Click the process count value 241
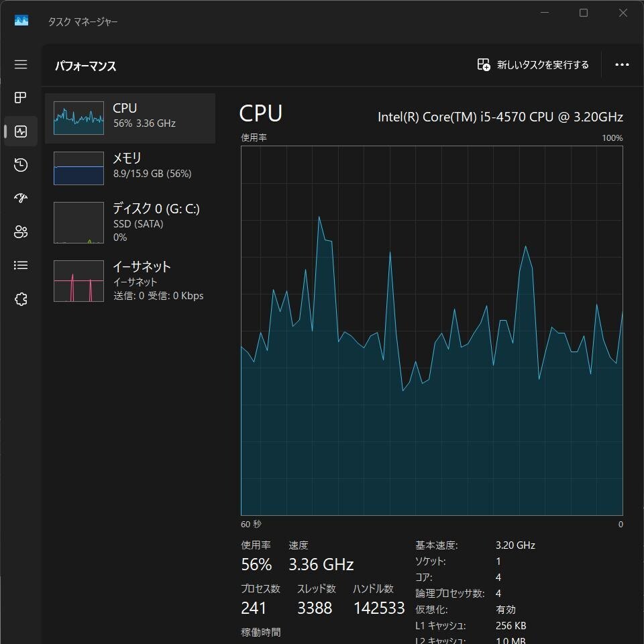The image size is (644, 644). tap(254, 608)
